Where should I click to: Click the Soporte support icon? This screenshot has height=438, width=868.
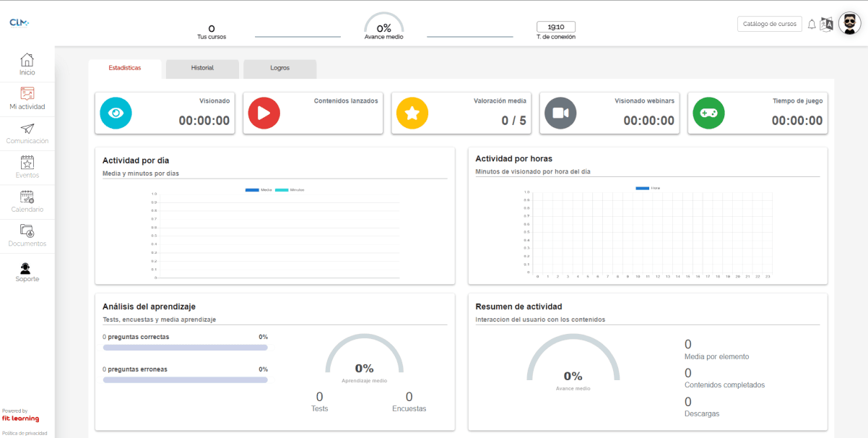27,268
